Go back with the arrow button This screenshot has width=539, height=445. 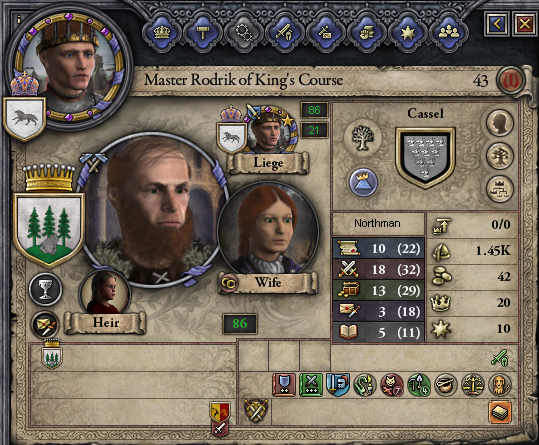click(497, 24)
